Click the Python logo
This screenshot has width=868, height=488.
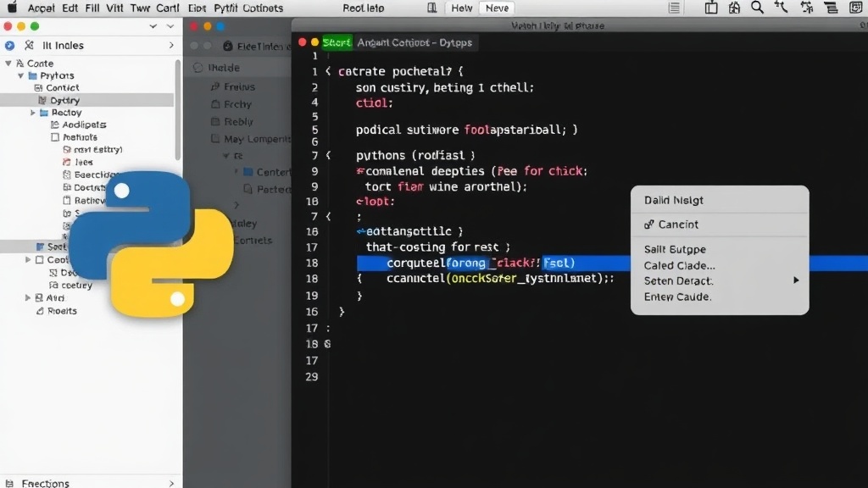(151, 243)
